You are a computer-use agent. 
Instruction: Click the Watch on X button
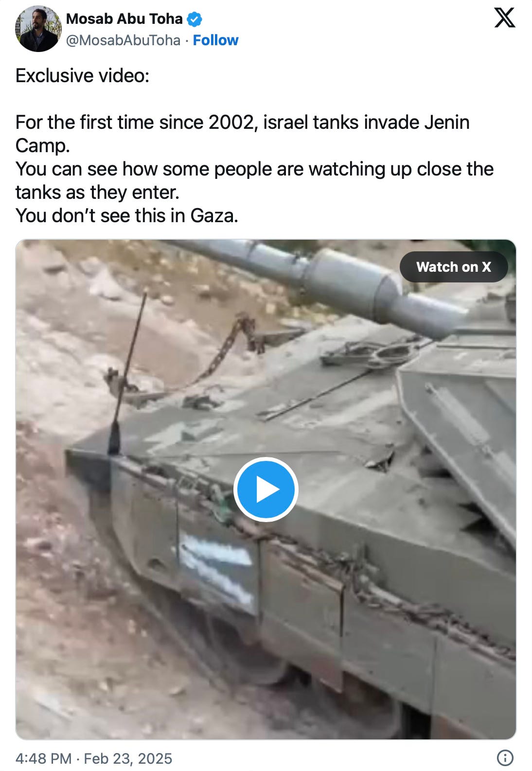click(x=454, y=267)
